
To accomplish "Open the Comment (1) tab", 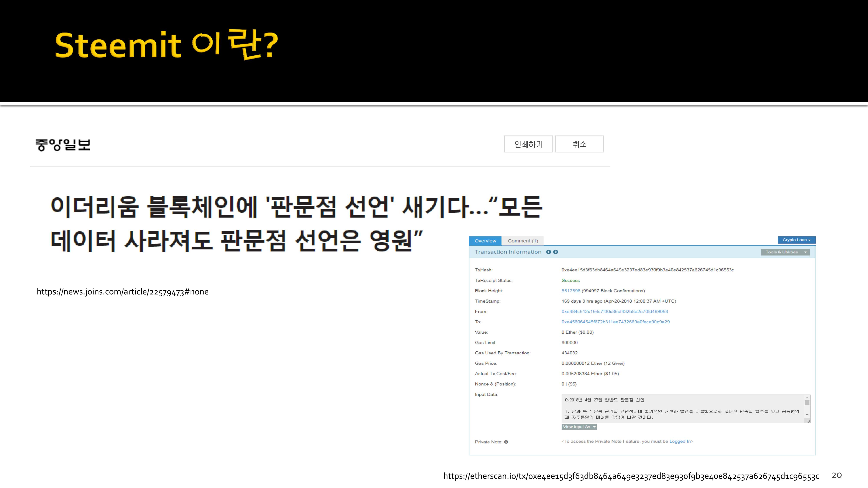I will [x=523, y=241].
